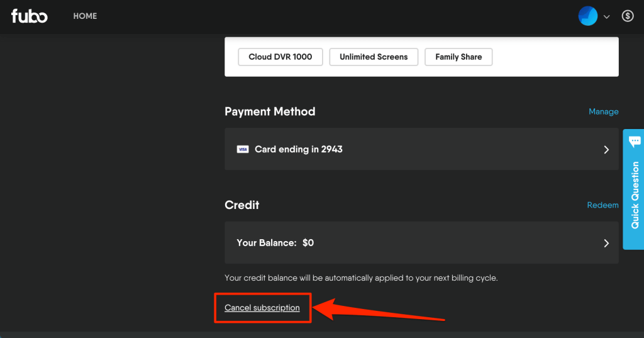Expand the profile dropdown chevron

coord(607,17)
